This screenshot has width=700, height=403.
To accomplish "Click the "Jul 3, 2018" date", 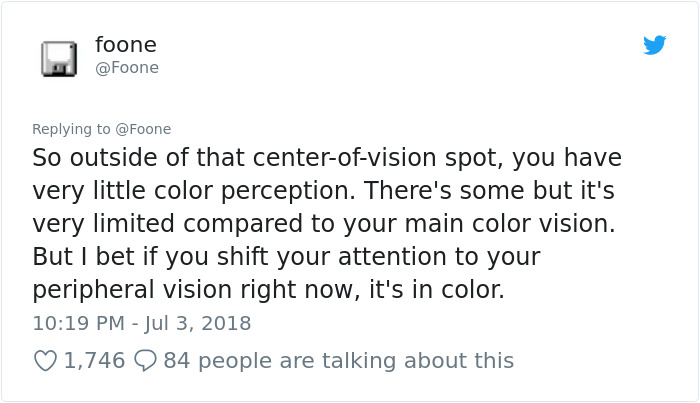I will click(x=197, y=323).
